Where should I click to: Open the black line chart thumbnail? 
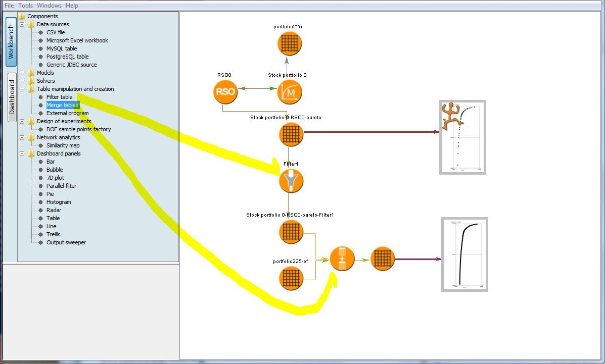click(464, 254)
